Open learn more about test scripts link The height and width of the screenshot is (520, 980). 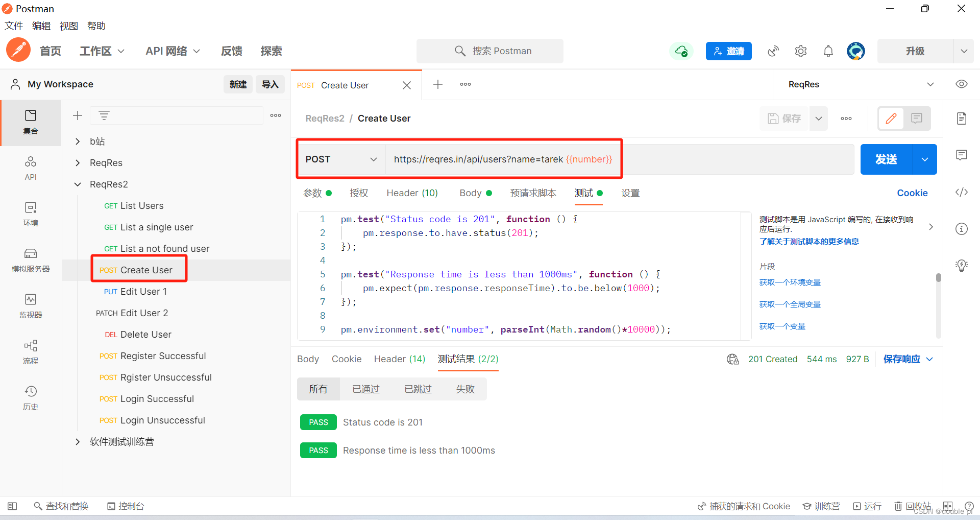pos(809,241)
